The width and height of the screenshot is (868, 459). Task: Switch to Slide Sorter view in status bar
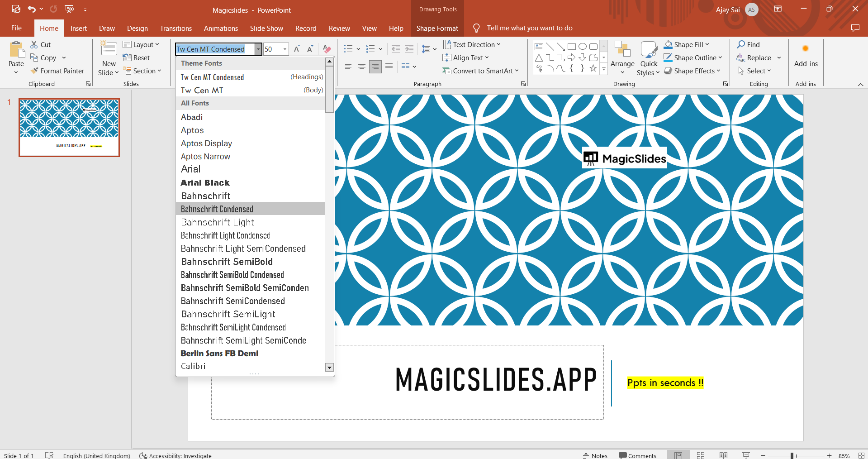(701, 455)
